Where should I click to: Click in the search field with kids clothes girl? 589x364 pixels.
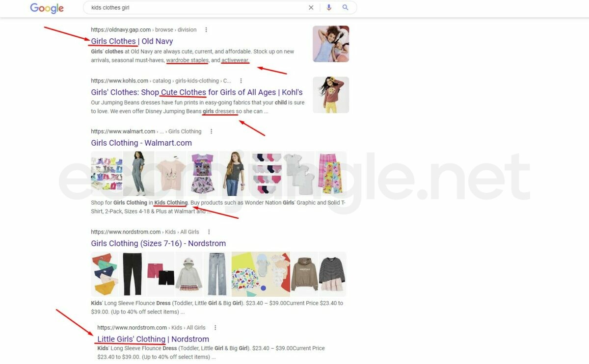(x=196, y=8)
